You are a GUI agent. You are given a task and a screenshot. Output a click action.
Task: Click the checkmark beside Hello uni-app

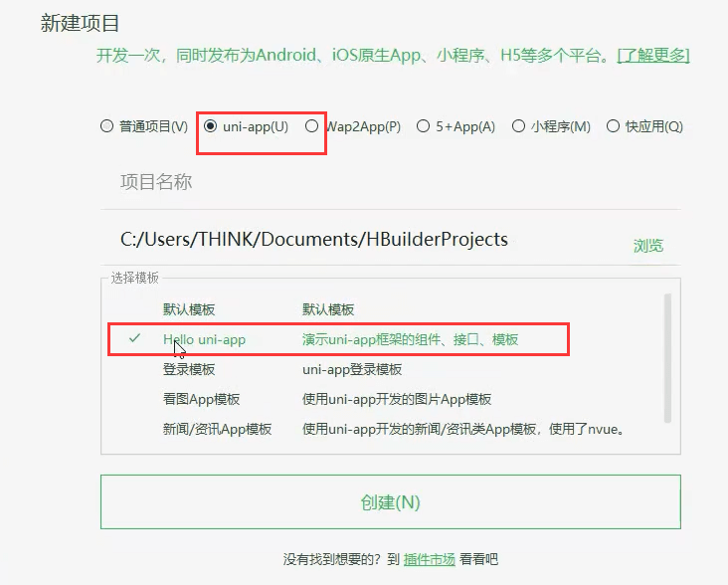pos(134,338)
